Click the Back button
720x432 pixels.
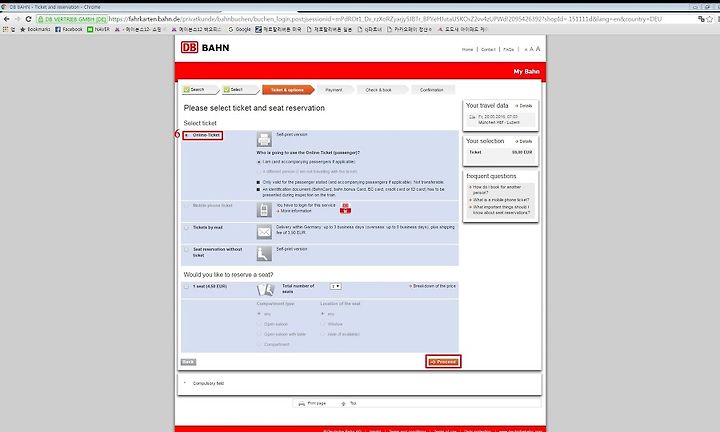188,362
